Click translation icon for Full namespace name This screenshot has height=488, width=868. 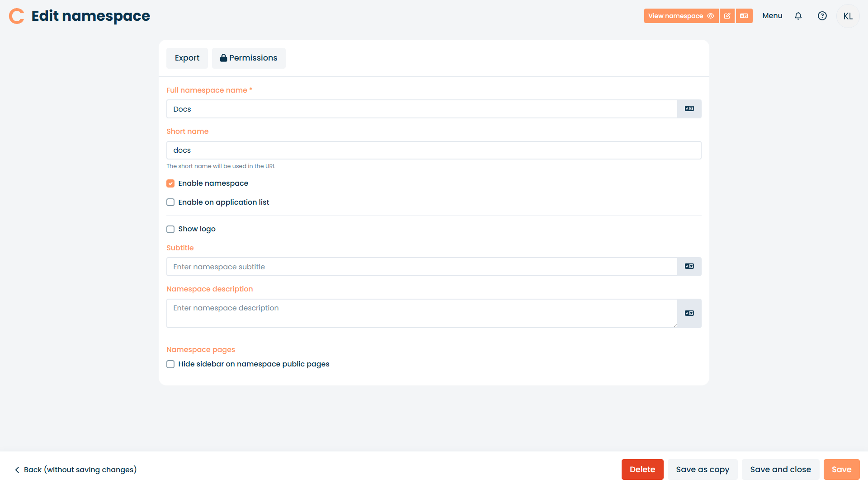(x=689, y=109)
